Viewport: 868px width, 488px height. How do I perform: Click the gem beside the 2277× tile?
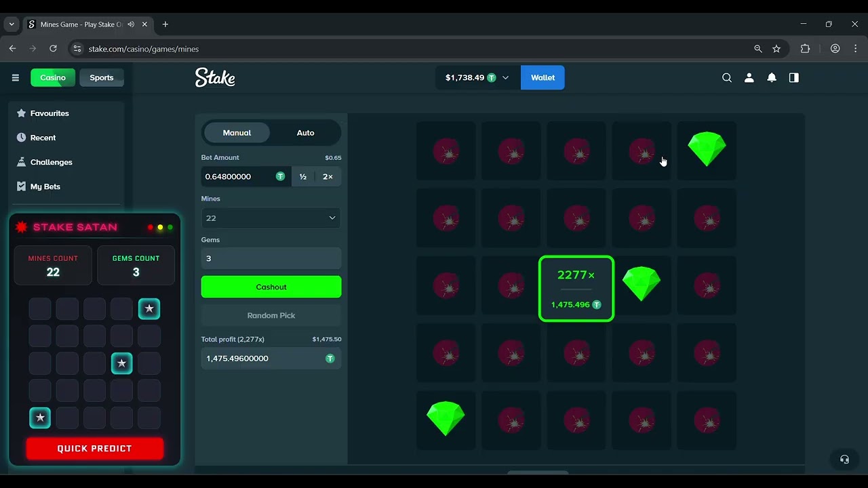click(642, 283)
